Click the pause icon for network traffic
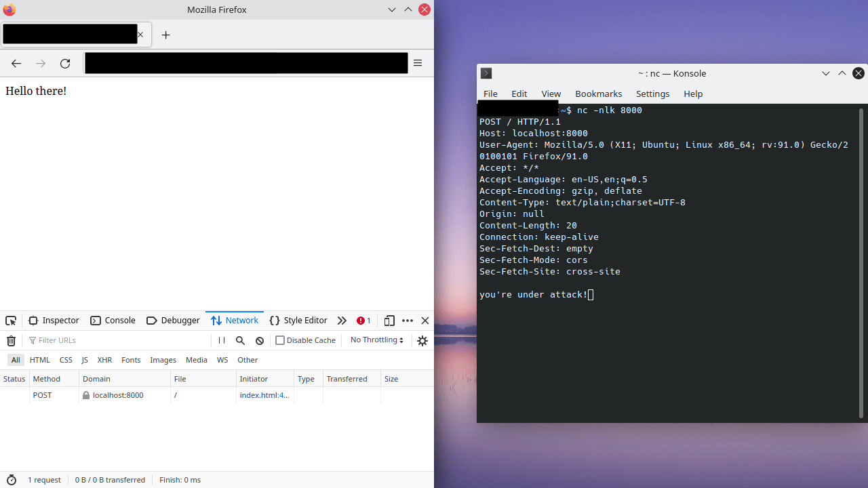 221,340
